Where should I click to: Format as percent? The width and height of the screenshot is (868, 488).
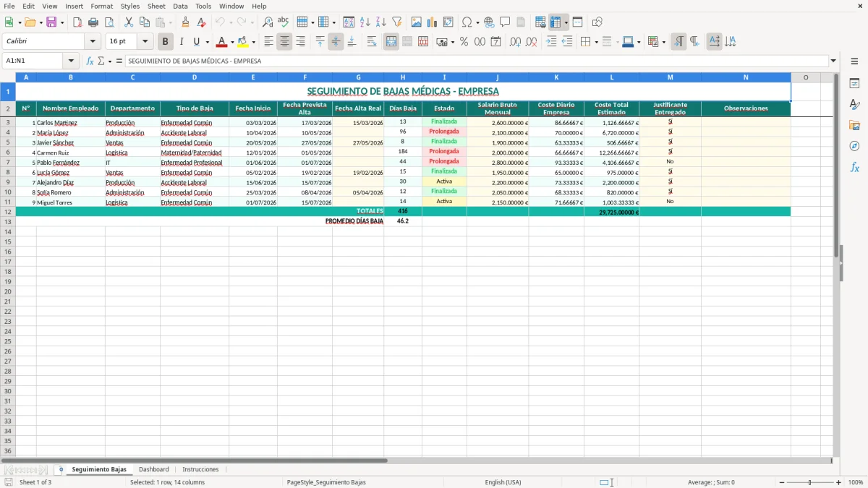pyautogui.click(x=464, y=42)
